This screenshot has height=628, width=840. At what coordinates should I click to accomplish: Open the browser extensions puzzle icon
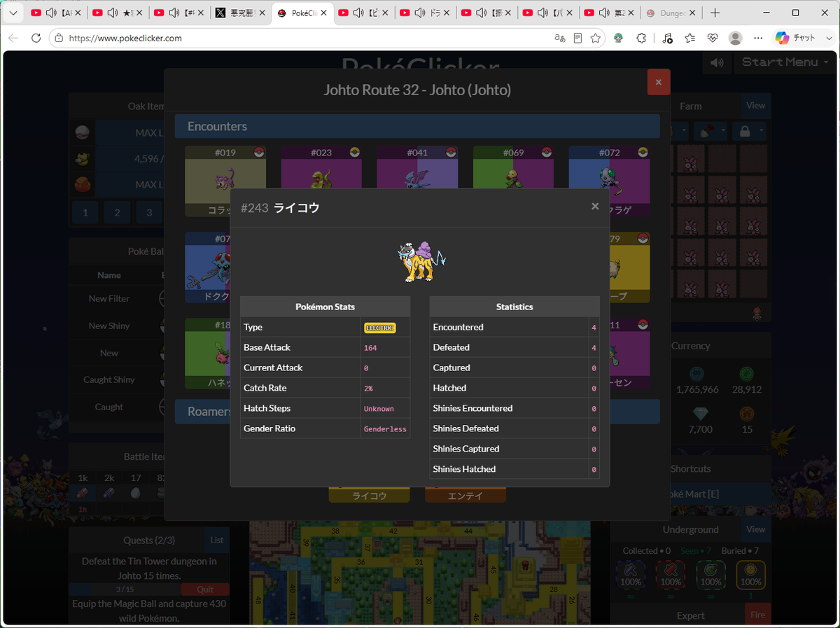click(x=641, y=38)
